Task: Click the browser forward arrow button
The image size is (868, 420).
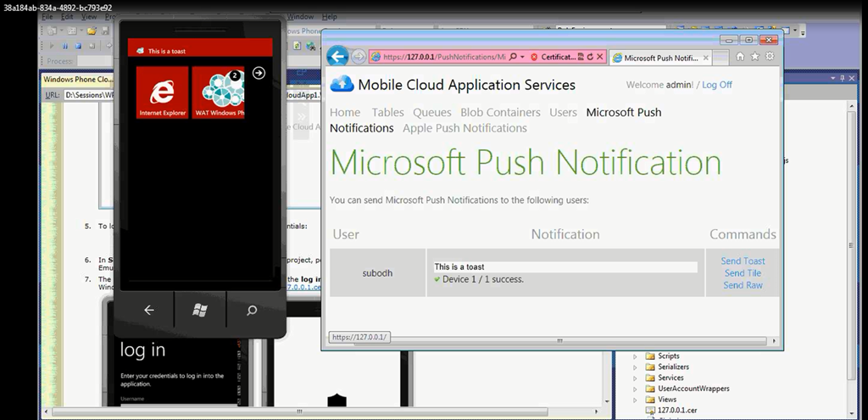Action: [359, 57]
